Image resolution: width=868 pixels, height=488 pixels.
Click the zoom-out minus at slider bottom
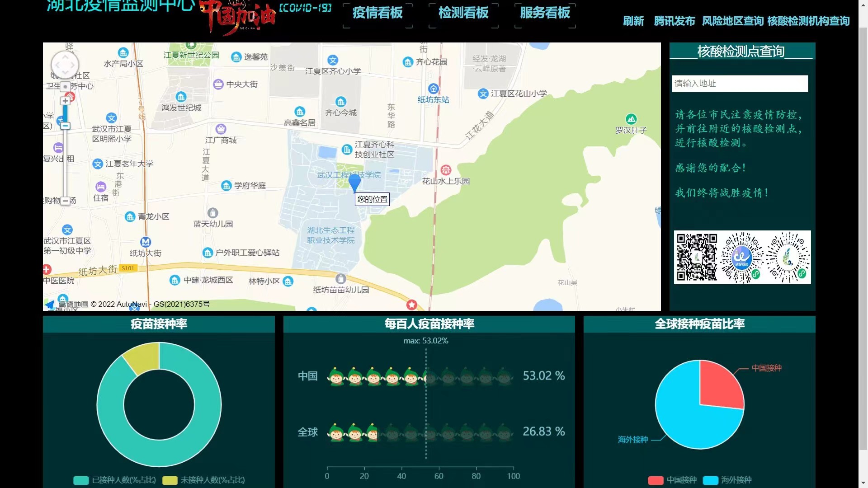(x=66, y=201)
